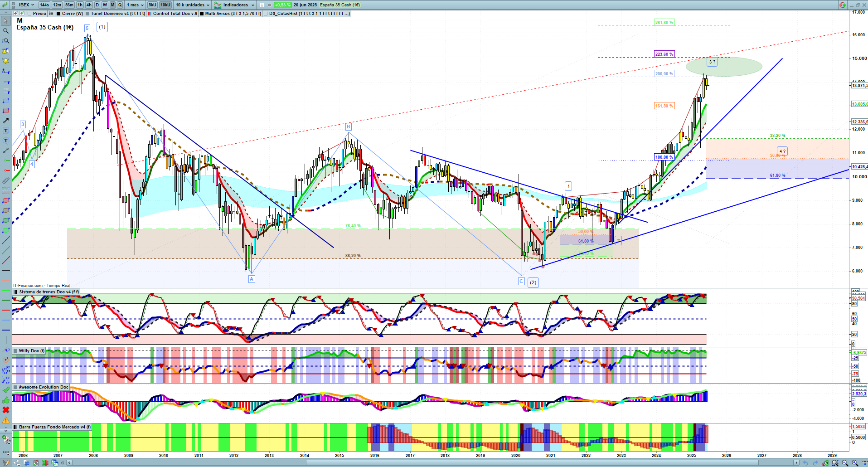Zoom in with the magnifier plus icon
The height and width of the screenshot is (467, 868).
tap(855, 463)
